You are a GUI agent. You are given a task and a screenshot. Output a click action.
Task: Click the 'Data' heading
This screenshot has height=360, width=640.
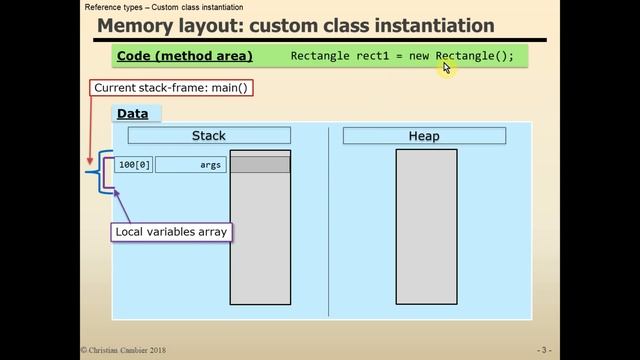point(133,113)
